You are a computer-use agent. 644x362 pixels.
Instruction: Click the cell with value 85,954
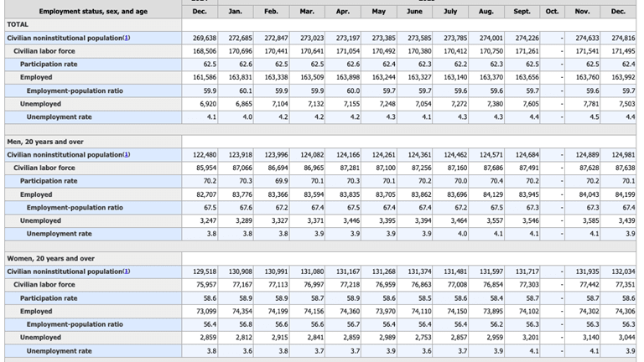(200, 168)
